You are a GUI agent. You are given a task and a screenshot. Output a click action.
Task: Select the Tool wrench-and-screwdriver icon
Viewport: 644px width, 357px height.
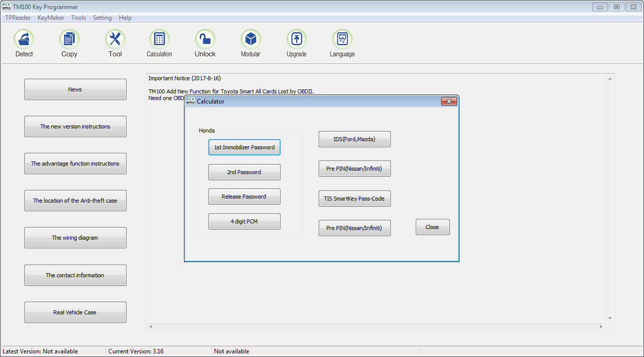tap(115, 39)
